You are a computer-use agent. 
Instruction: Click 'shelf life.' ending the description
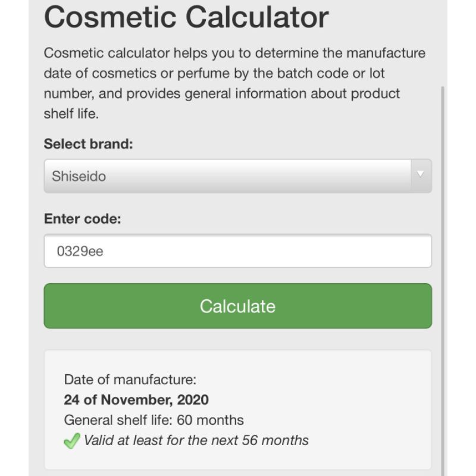[71, 114]
